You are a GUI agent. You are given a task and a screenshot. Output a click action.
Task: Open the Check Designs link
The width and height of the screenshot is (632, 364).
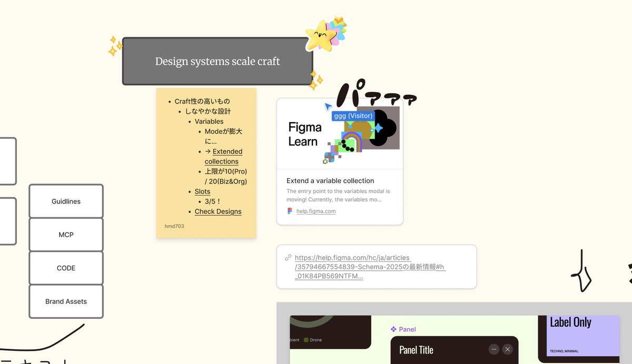click(218, 211)
